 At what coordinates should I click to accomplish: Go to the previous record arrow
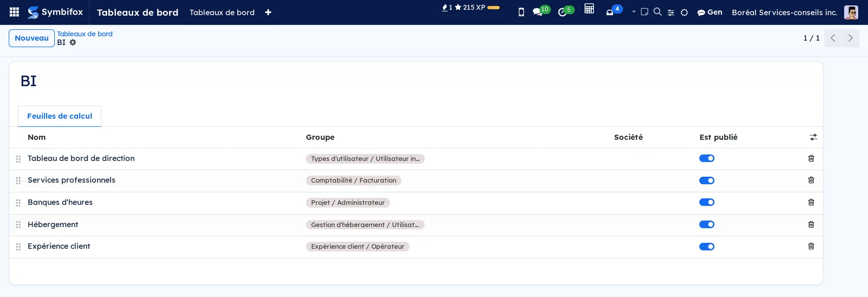pyautogui.click(x=833, y=38)
